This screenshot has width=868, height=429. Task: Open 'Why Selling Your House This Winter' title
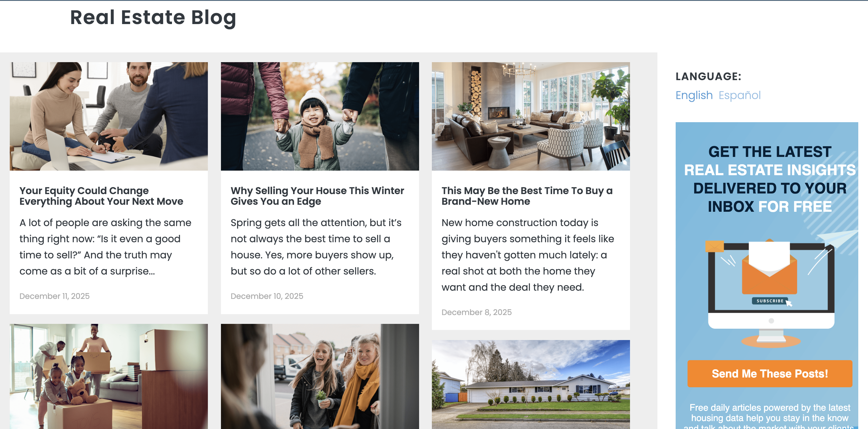(x=317, y=196)
